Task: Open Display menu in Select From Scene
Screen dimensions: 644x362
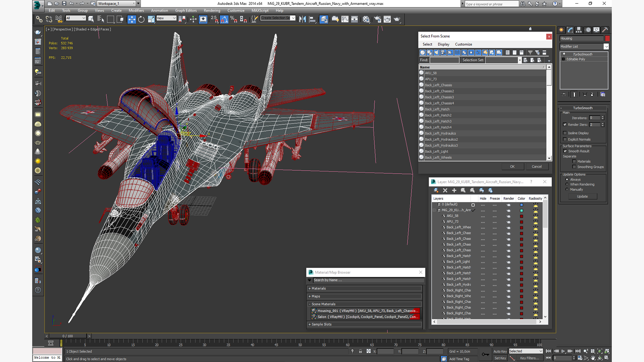Action: [443, 44]
